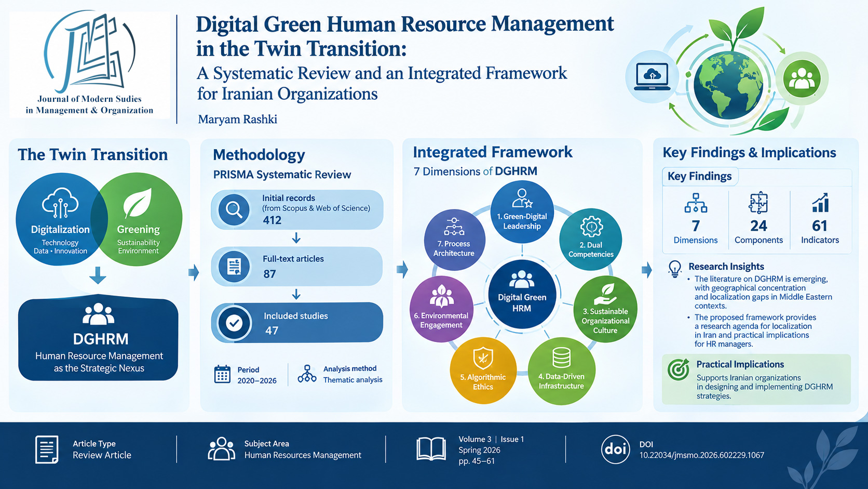
Task: Click the bar chart icon above Indicators
Action: [x=820, y=203]
